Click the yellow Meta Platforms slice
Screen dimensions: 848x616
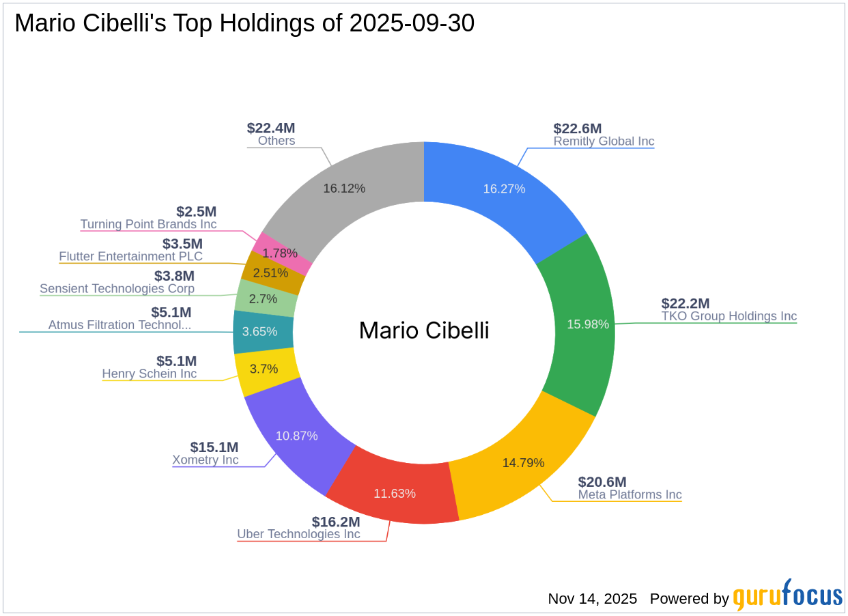(524, 462)
